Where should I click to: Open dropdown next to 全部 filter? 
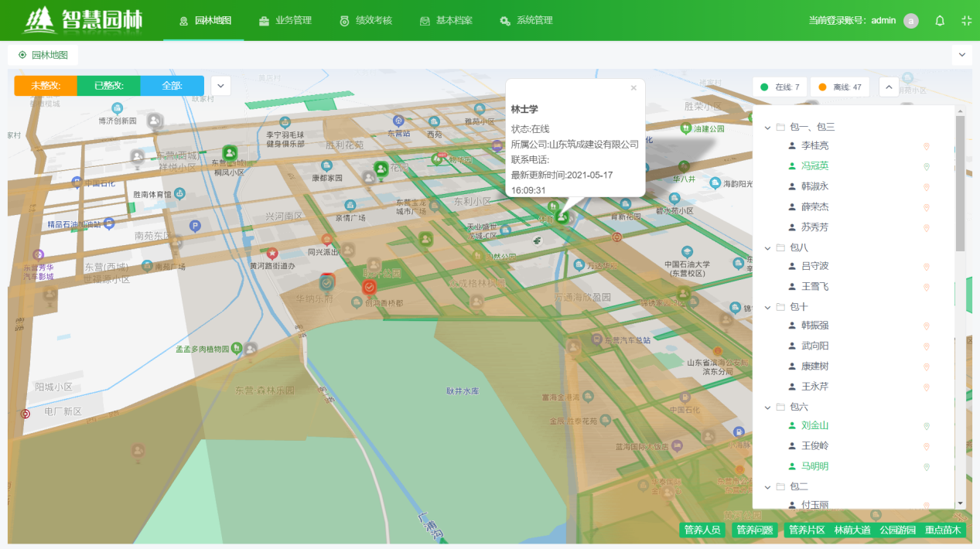click(x=221, y=85)
